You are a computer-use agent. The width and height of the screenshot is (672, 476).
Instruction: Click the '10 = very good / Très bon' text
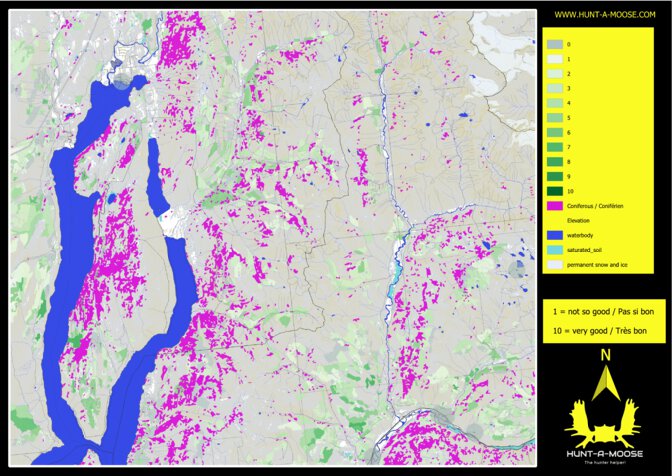pos(599,331)
